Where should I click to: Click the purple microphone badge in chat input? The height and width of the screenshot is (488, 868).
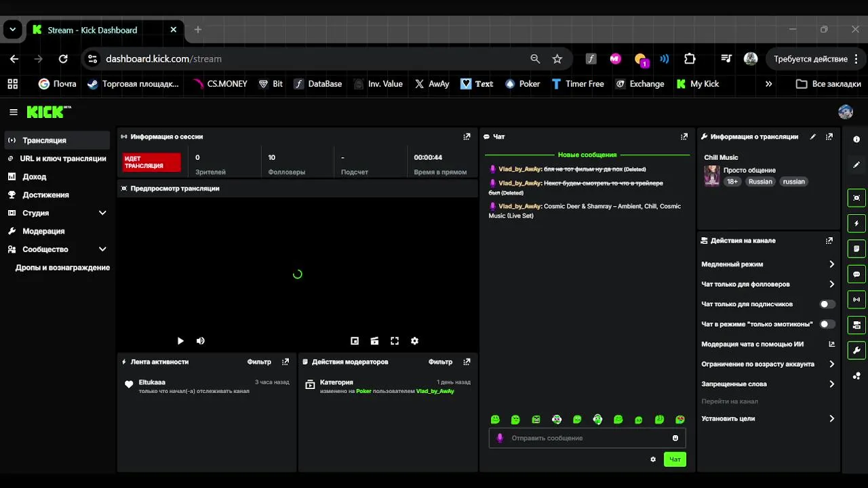500,438
